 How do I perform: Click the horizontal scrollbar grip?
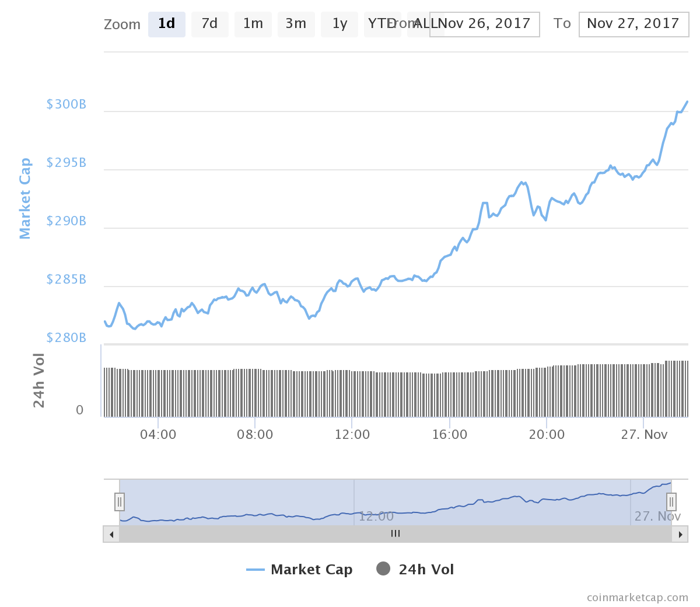[395, 534]
